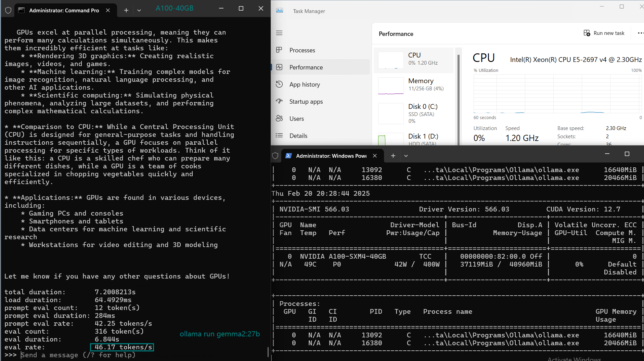Open App history in Task Manager
The width and height of the screenshot is (644, 361).
coord(321,84)
